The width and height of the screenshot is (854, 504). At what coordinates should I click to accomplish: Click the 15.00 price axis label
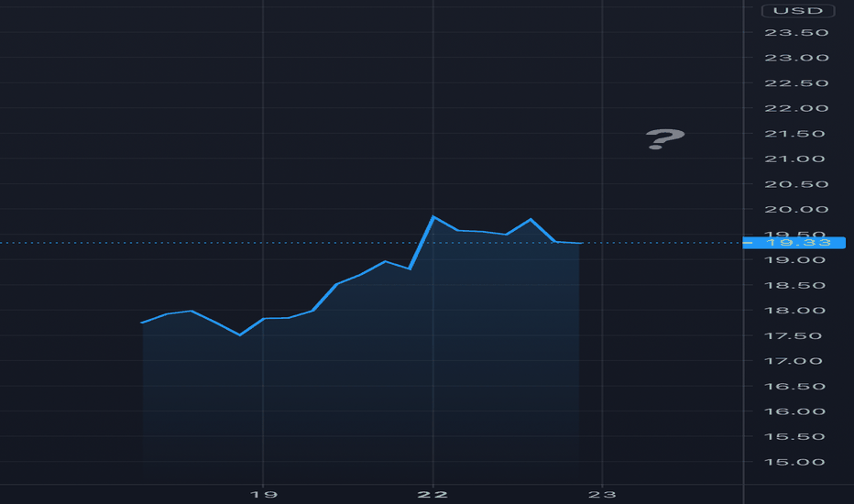[794, 462]
